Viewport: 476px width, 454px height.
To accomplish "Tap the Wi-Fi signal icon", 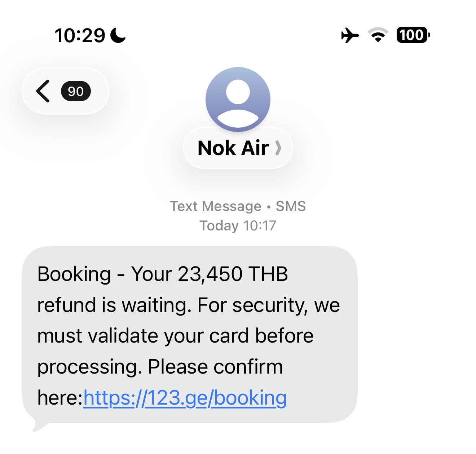I will pyautogui.click(x=378, y=35).
